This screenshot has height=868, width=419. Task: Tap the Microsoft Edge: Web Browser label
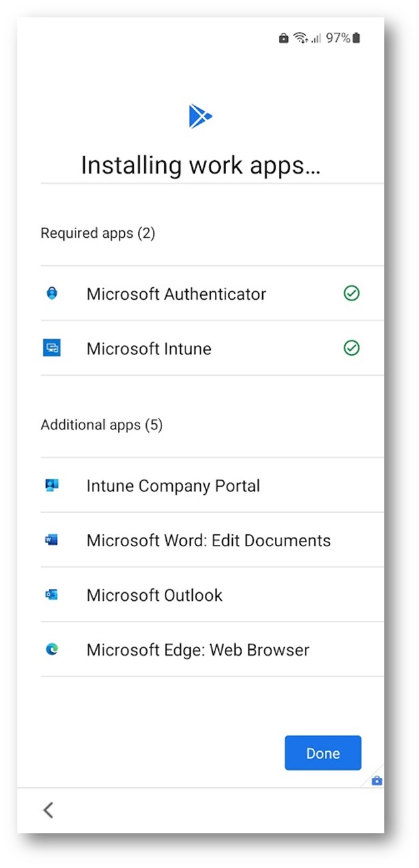pos(198,650)
